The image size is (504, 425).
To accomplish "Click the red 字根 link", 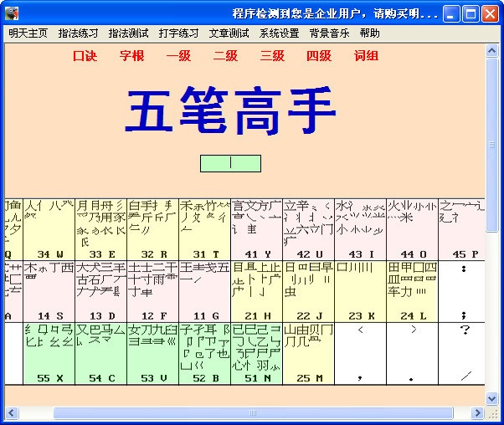I will pos(131,56).
